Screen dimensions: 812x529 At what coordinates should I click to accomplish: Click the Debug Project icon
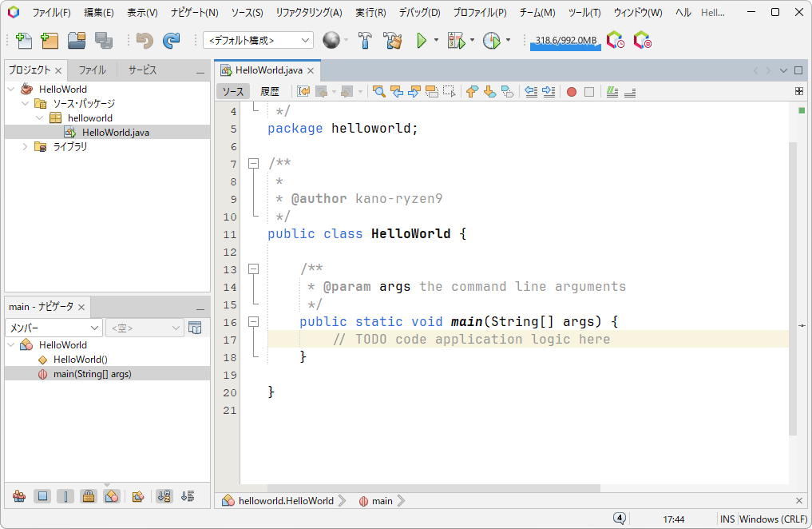coord(456,40)
